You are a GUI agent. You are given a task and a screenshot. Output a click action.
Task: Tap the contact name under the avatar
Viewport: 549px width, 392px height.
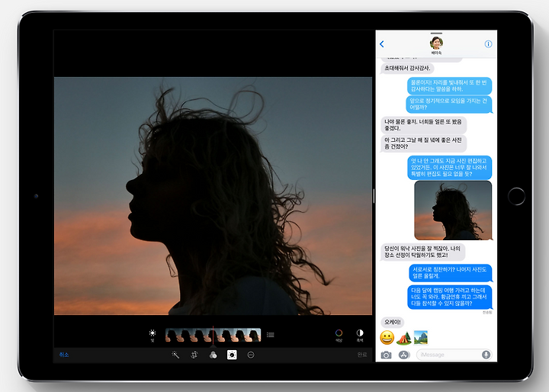(x=436, y=53)
